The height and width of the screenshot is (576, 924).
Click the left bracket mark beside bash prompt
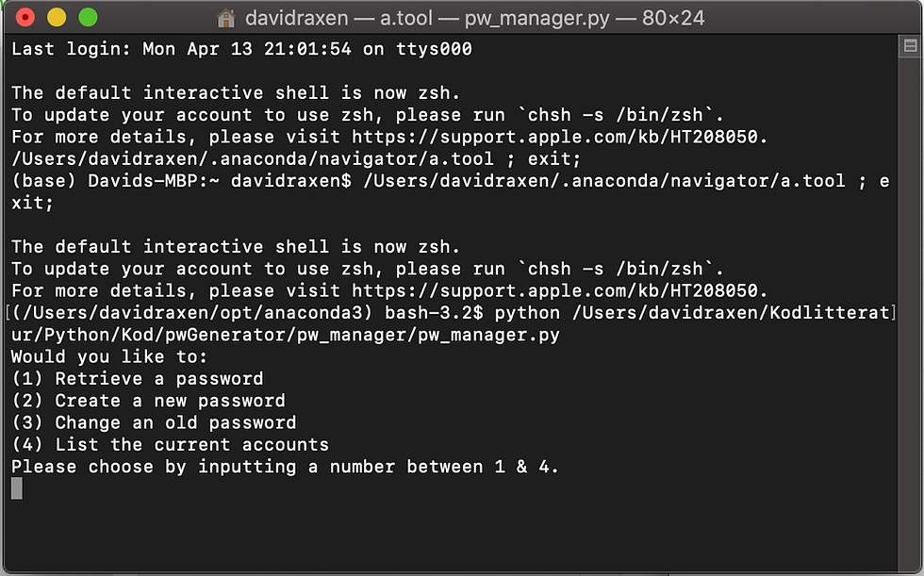click(x=8, y=313)
